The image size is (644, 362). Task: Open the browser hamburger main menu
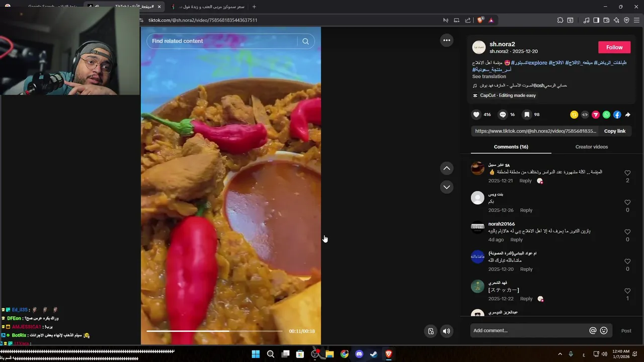tap(636, 20)
